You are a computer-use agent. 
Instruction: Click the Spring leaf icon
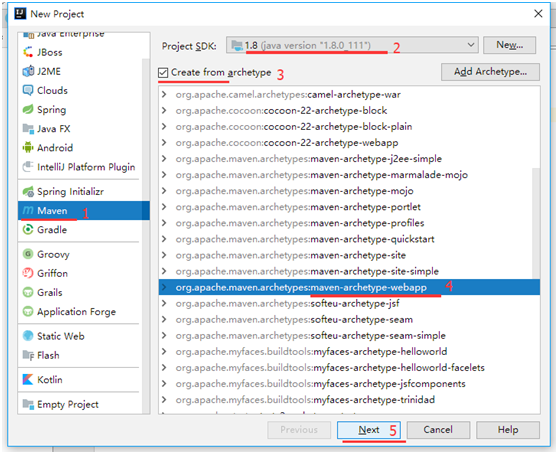[28, 109]
